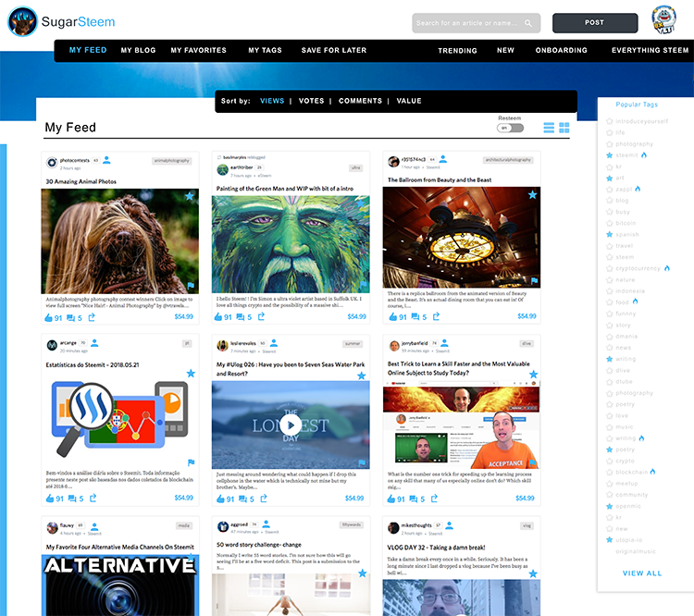694x616 pixels.
Task: Flag the 30 Amazing Animal Photos post
Action: pos(191,286)
